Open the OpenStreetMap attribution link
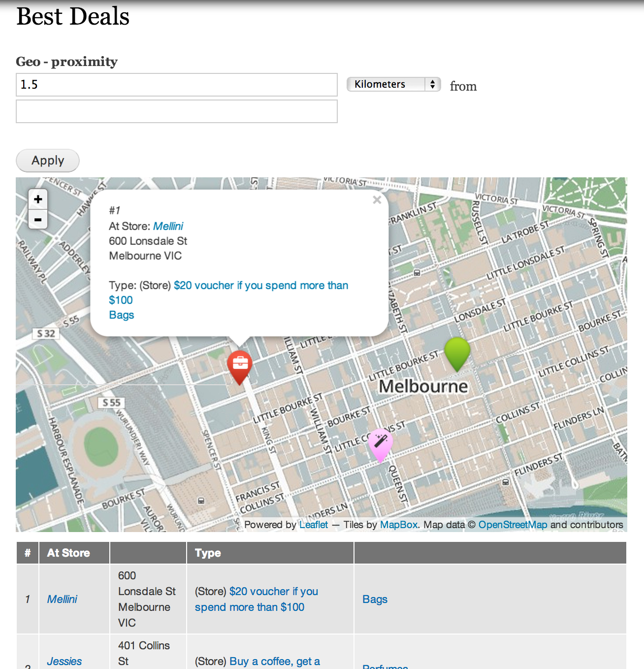This screenshot has width=644, height=669. (513, 525)
